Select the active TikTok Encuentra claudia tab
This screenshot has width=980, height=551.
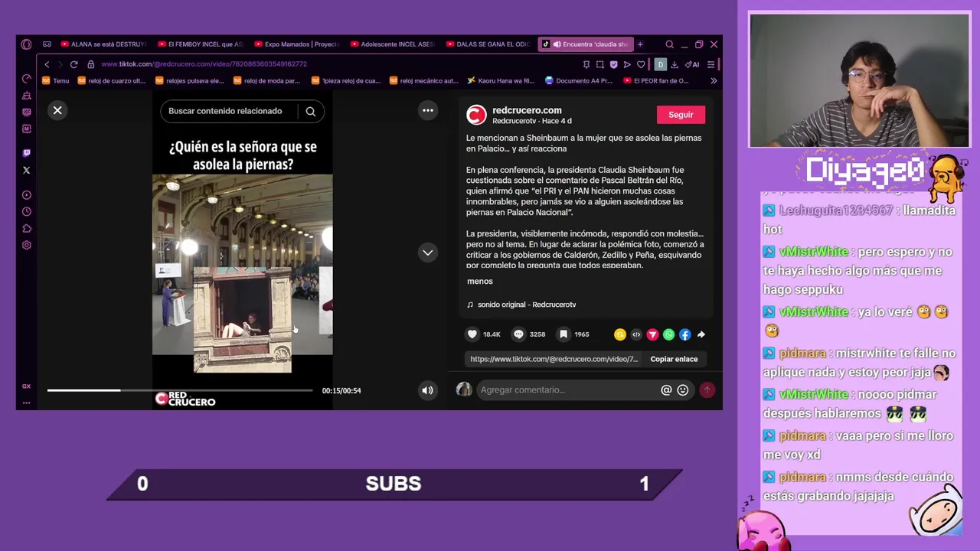coord(585,44)
